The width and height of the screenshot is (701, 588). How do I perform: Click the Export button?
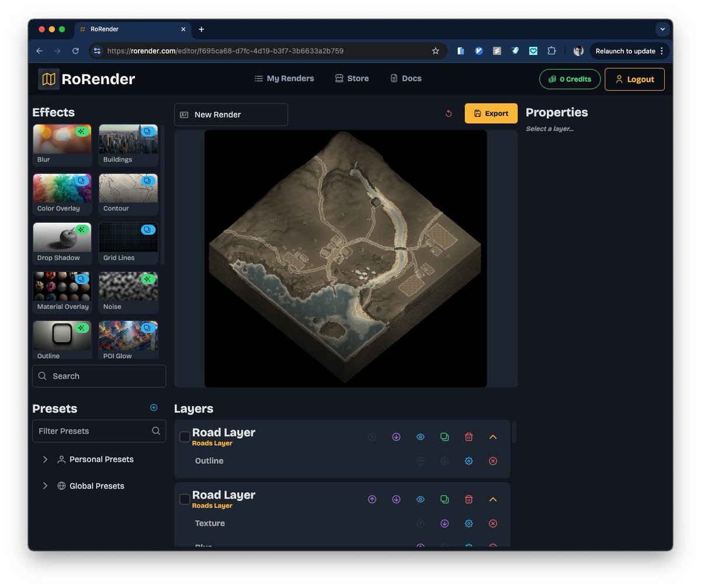pos(491,113)
